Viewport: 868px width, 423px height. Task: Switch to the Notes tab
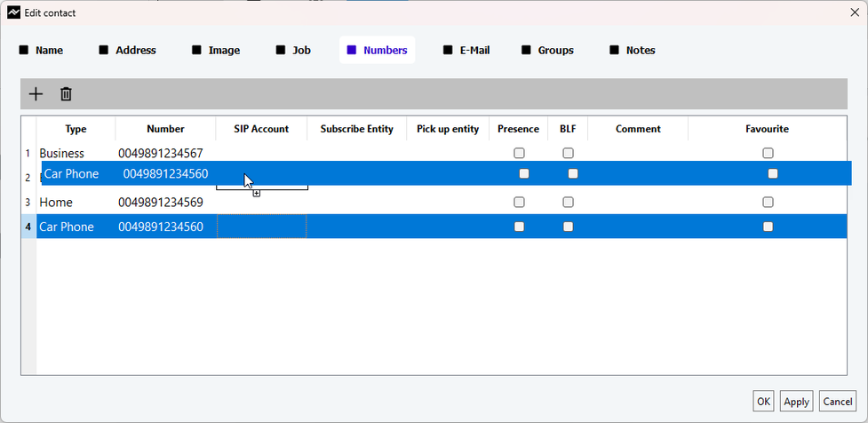click(x=633, y=51)
